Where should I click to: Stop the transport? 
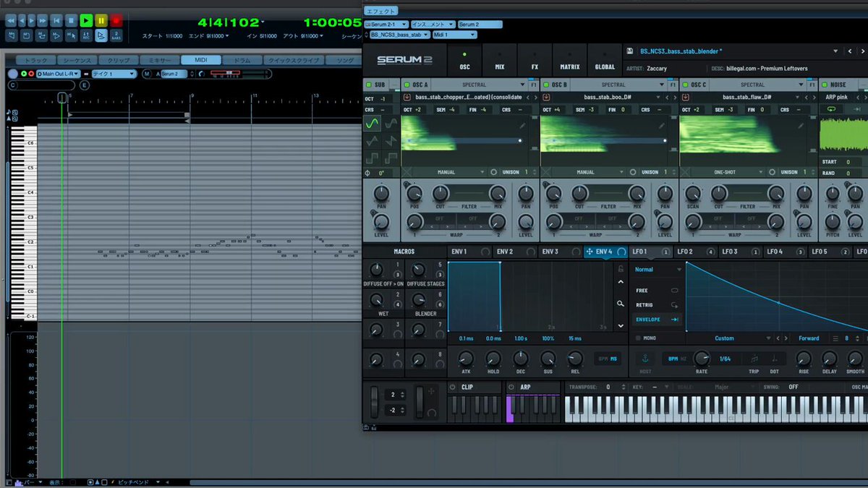click(x=71, y=21)
